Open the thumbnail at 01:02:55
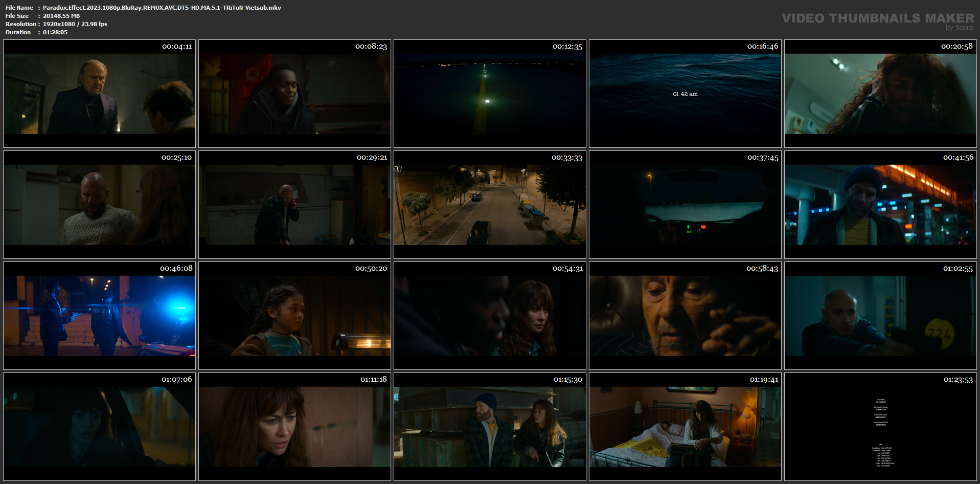 (880, 316)
